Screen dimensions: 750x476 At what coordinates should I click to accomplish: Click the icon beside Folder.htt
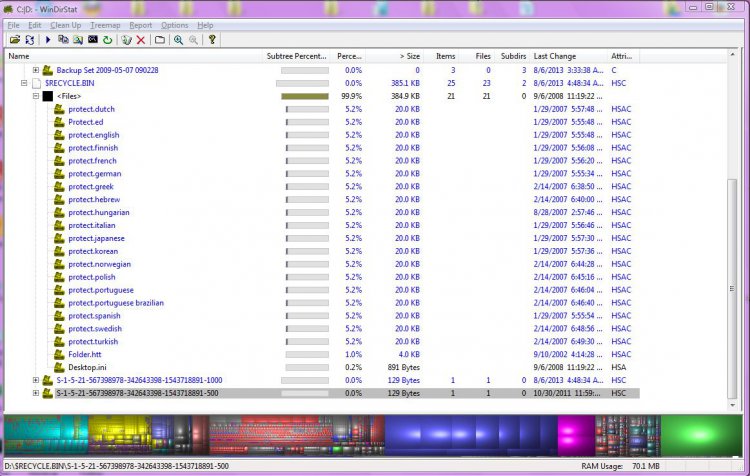click(59, 354)
